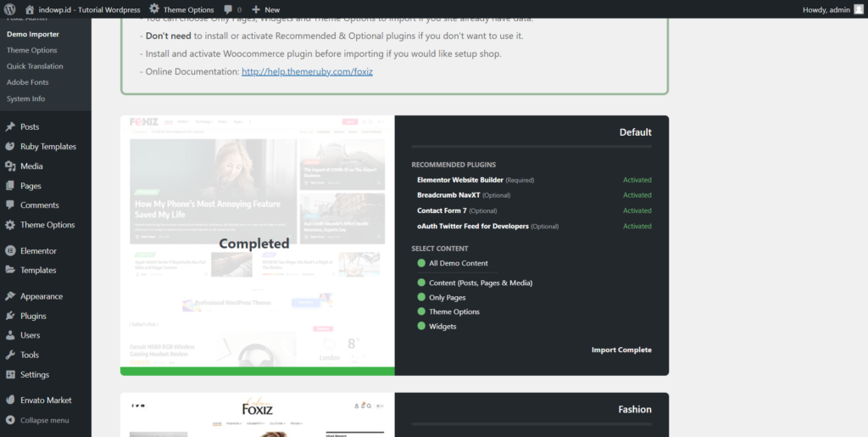The height and width of the screenshot is (437, 868).
Task: Open the Elementor menu label
Action: tap(39, 251)
